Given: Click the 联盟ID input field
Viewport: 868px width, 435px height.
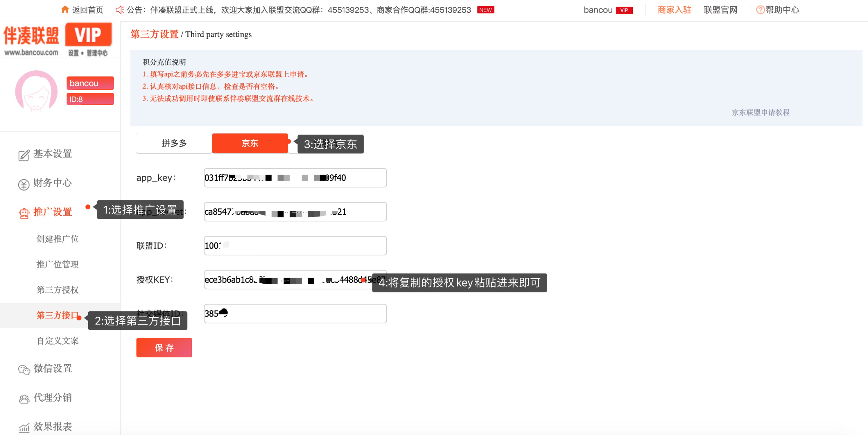Looking at the screenshot, I should [x=295, y=246].
